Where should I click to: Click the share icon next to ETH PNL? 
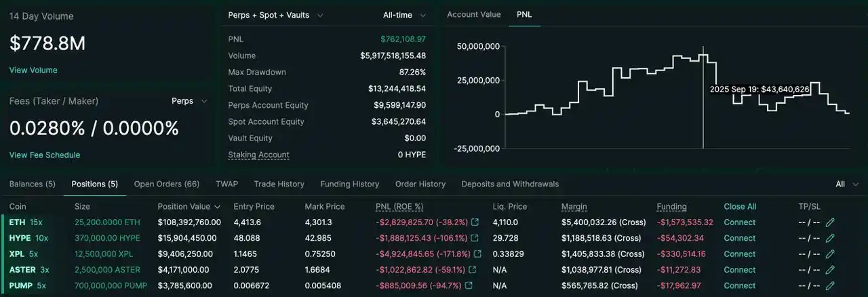point(475,222)
